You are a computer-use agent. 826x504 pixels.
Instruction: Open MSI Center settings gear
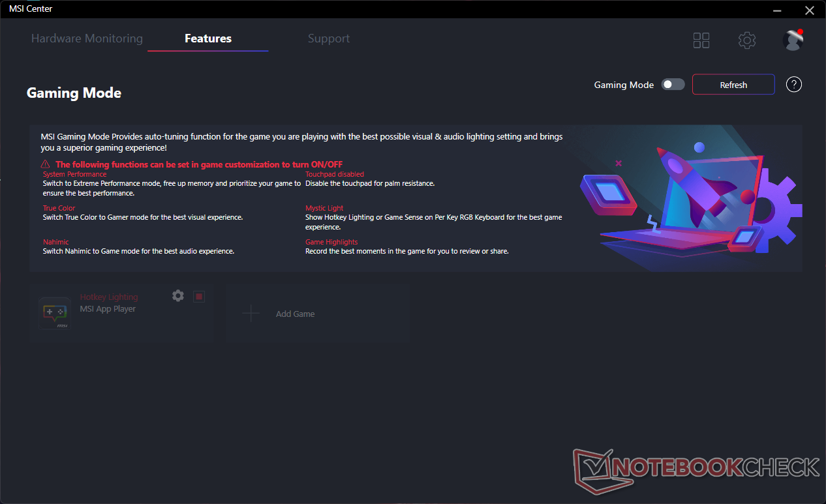(747, 40)
